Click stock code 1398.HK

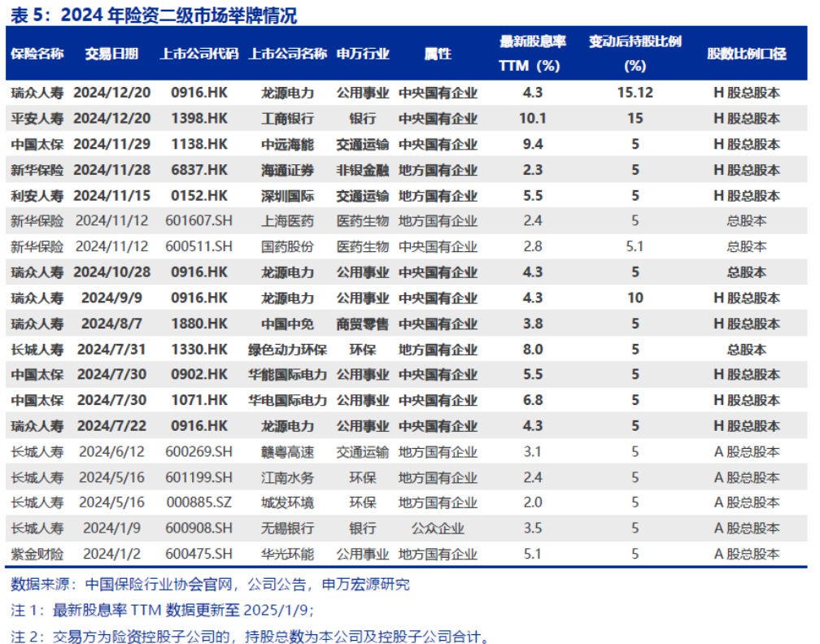199,119
